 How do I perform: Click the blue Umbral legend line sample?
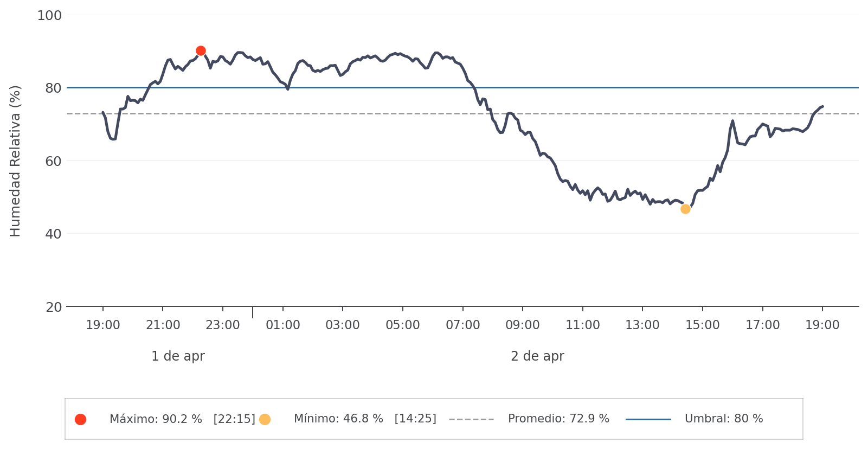point(648,419)
